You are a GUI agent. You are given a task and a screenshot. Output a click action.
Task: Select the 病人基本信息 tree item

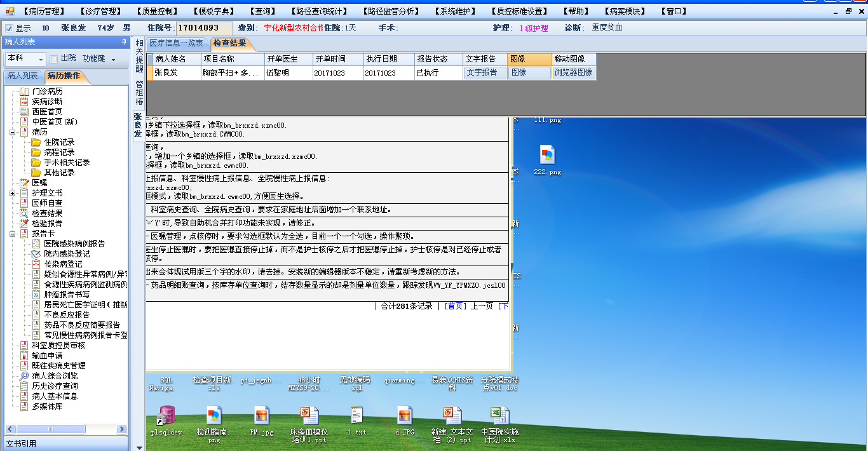[55, 396]
